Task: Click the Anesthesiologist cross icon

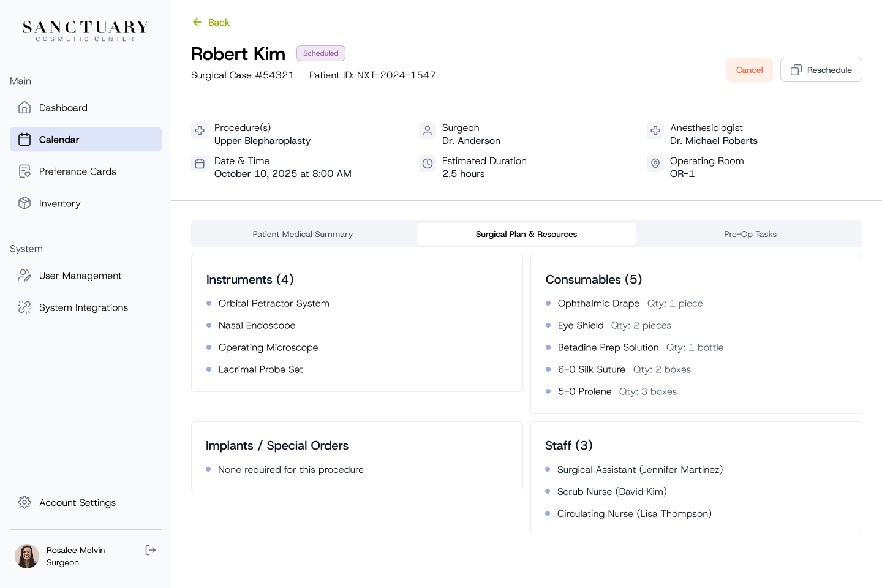Action: pyautogui.click(x=655, y=130)
